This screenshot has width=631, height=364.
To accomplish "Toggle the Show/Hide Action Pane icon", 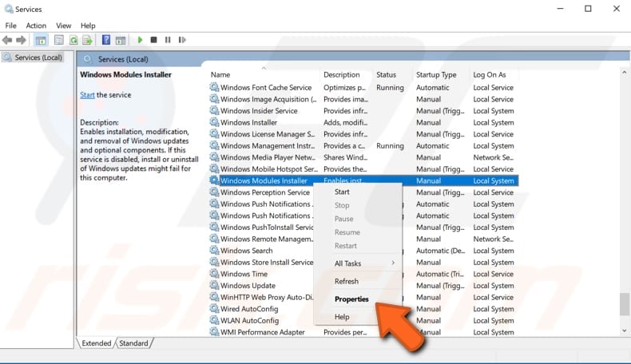I will tap(121, 40).
